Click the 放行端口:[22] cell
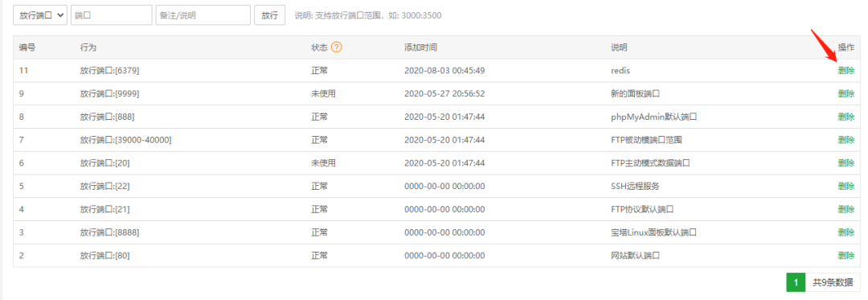Screen dimensions: 868x300 click(x=105, y=186)
